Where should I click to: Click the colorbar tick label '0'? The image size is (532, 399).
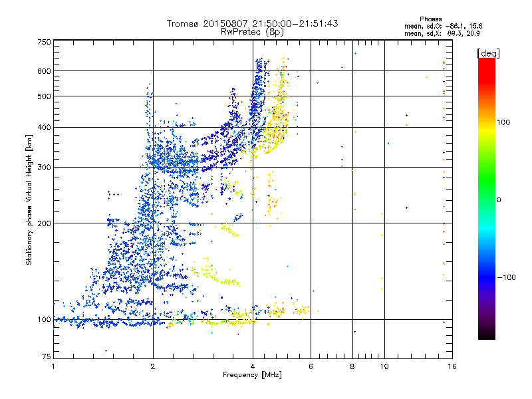click(x=499, y=200)
